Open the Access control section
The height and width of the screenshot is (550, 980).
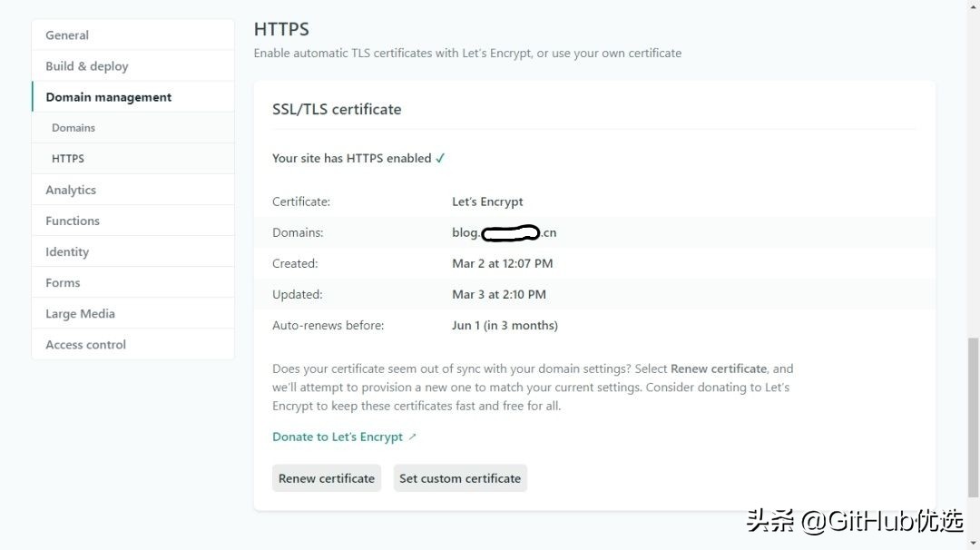coord(85,344)
